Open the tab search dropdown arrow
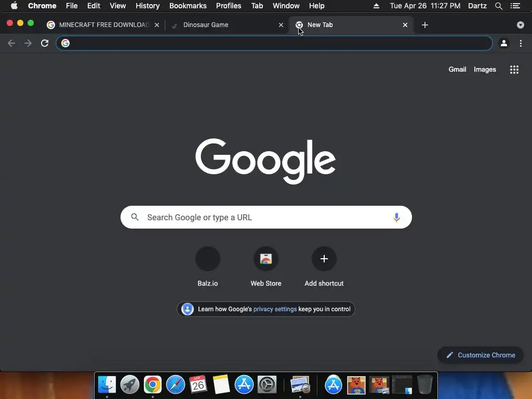 click(x=521, y=25)
